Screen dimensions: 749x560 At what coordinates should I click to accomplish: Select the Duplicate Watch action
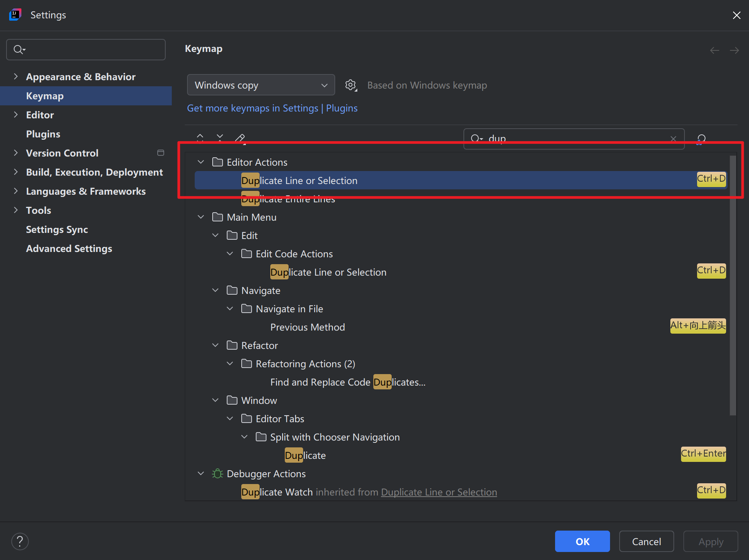point(277,492)
